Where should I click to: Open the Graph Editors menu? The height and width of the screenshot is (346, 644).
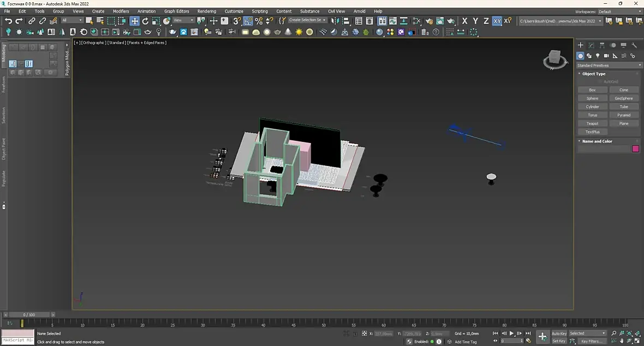[x=176, y=11]
